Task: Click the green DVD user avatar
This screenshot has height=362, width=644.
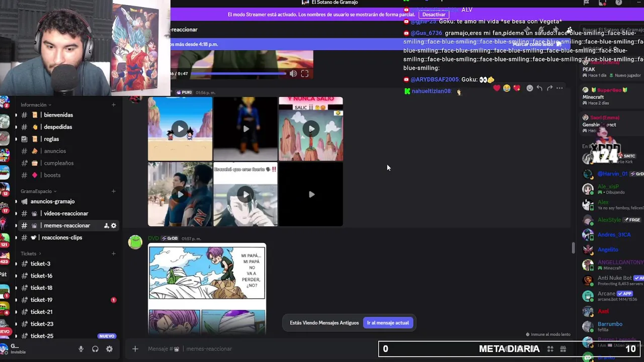Action: pos(135,242)
